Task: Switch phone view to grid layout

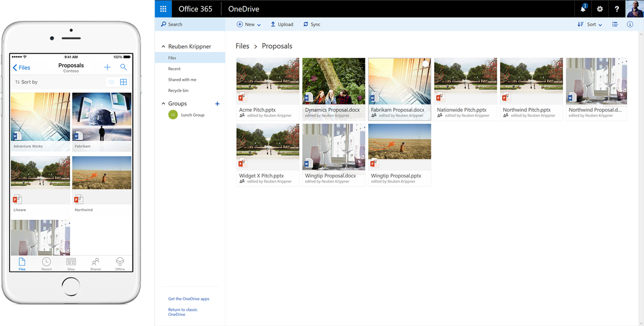Action: pyautogui.click(x=123, y=82)
